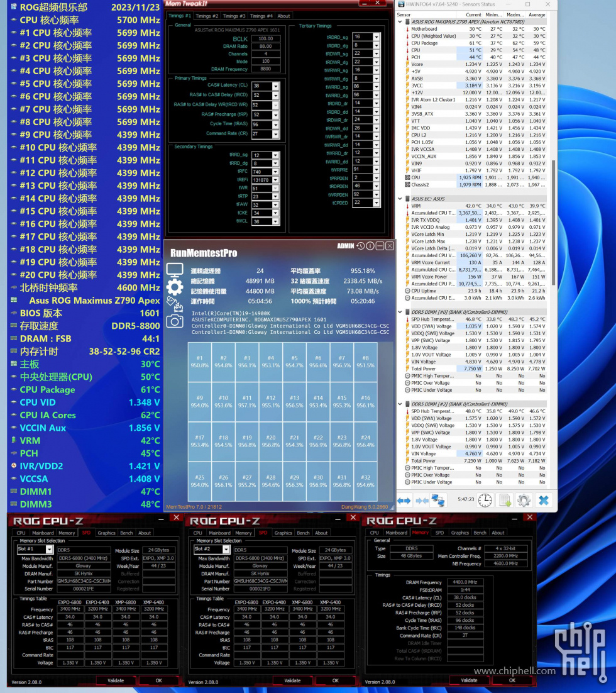This screenshot has width=616, height=693.
Task: Open Bench tab in the rightmost CPU-Z window
Action: [x=480, y=533]
